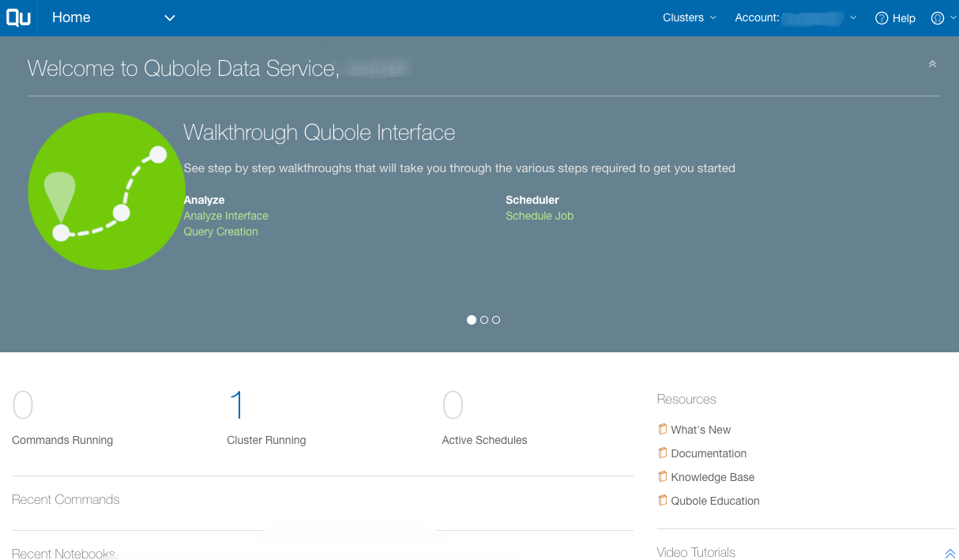Open the Knowledge Base resource link
Image resolution: width=959 pixels, height=560 pixels.
coord(713,477)
